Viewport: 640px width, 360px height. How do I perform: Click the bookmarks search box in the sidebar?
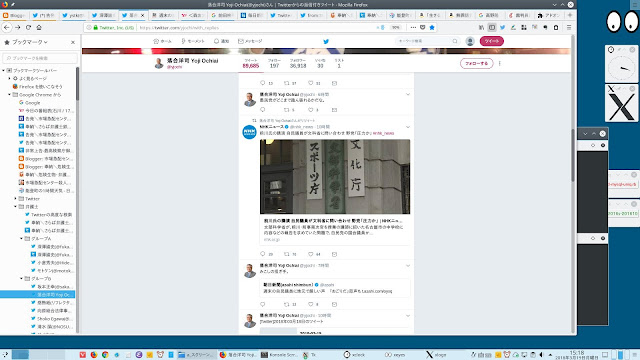[40, 58]
